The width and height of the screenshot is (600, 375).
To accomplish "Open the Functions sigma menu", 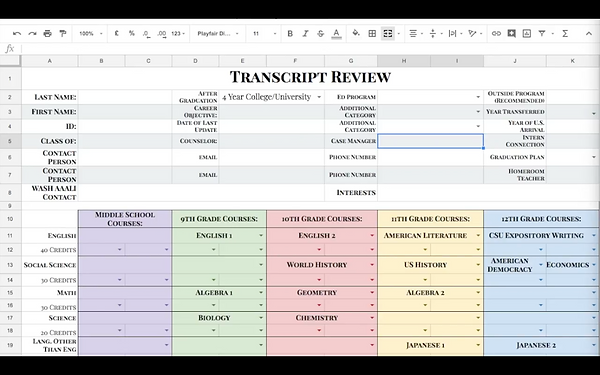I will pyautogui.click(x=565, y=34).
